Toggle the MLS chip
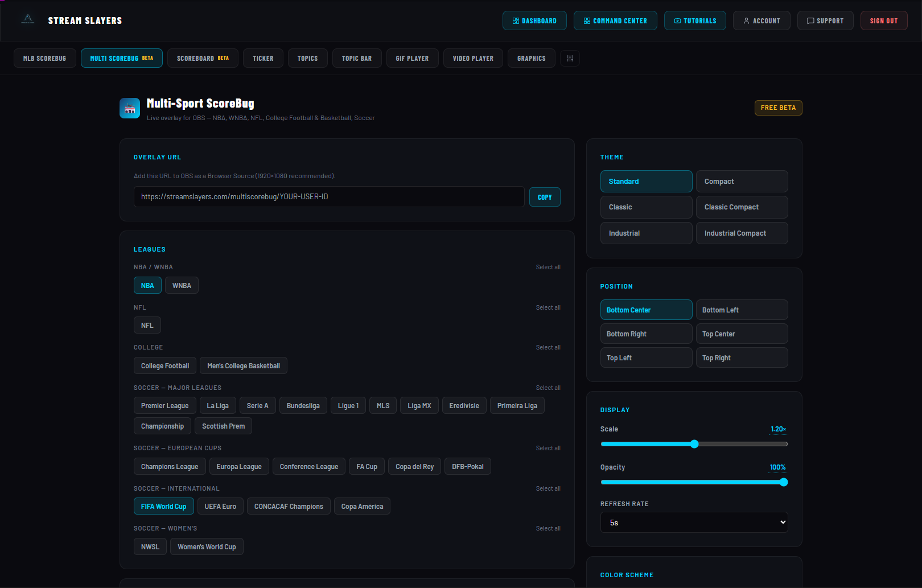 (x=383, y=405)
